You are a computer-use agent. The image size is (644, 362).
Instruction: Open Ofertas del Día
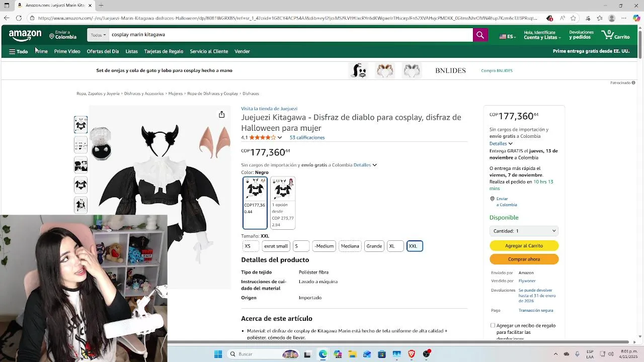point(103,51)
